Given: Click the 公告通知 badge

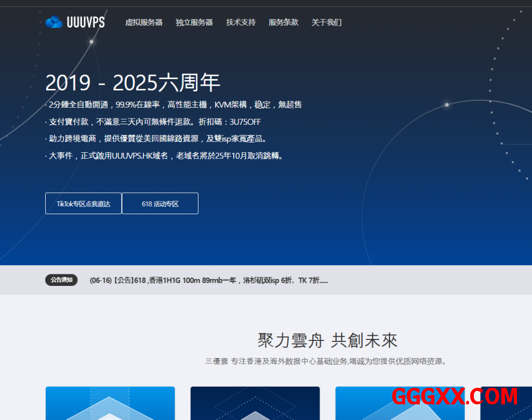Looking at the screenshot, I should [x=61, y=280].
